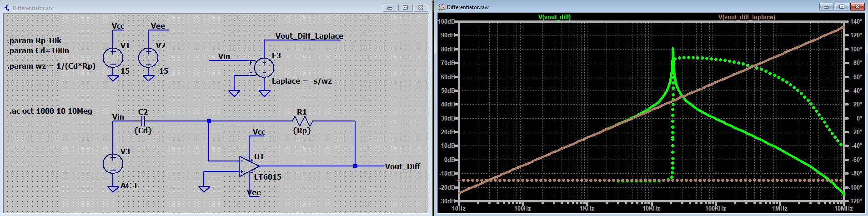
Task: Click the frequency axis at 10KHz
Action: pyautogui.click(x=651, y=208)
